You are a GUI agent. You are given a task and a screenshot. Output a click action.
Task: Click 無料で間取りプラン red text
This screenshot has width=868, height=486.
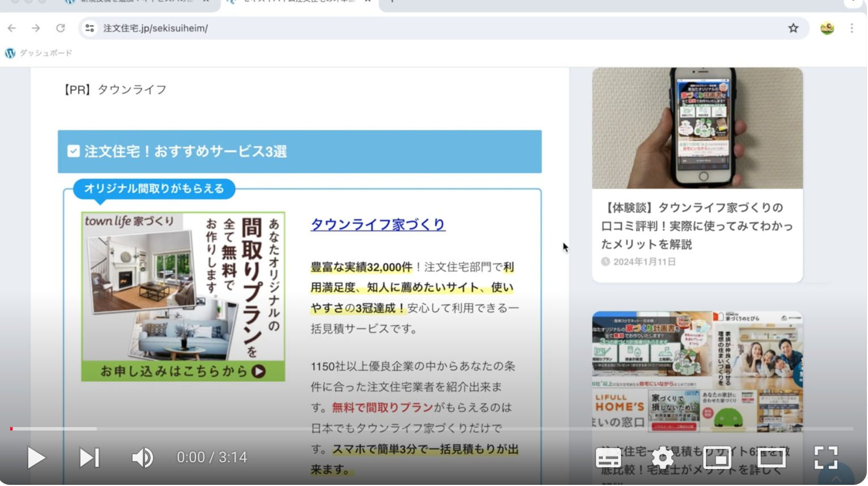click(x=382, y=408)
